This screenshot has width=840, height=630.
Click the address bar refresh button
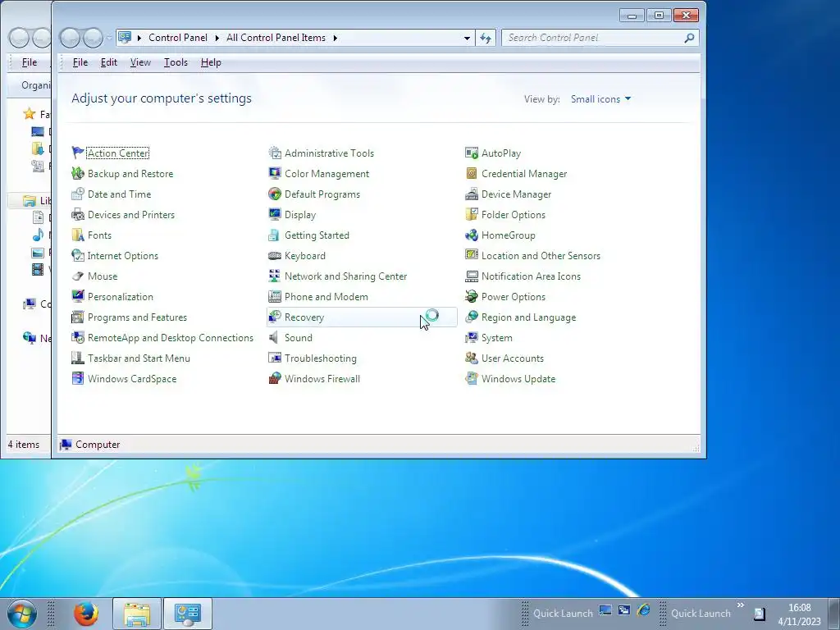[486, 38]
